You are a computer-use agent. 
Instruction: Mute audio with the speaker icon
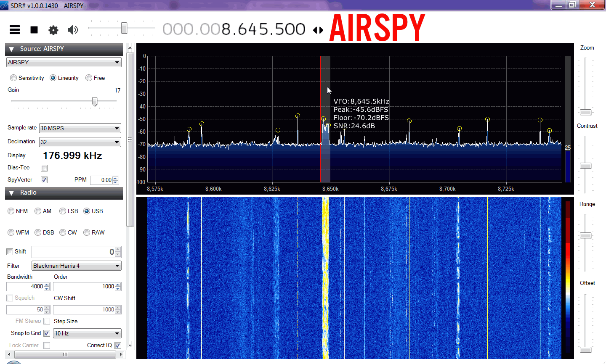73,30
